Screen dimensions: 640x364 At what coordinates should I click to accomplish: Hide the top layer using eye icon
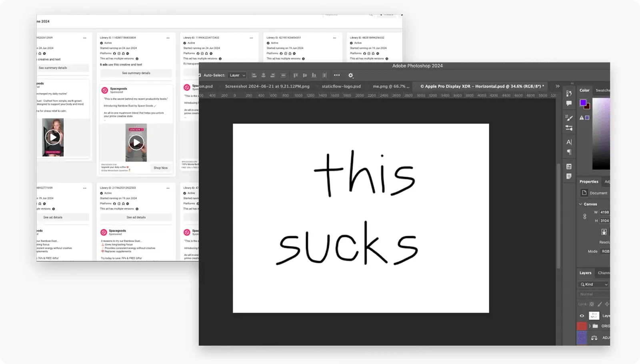point(582,316)
